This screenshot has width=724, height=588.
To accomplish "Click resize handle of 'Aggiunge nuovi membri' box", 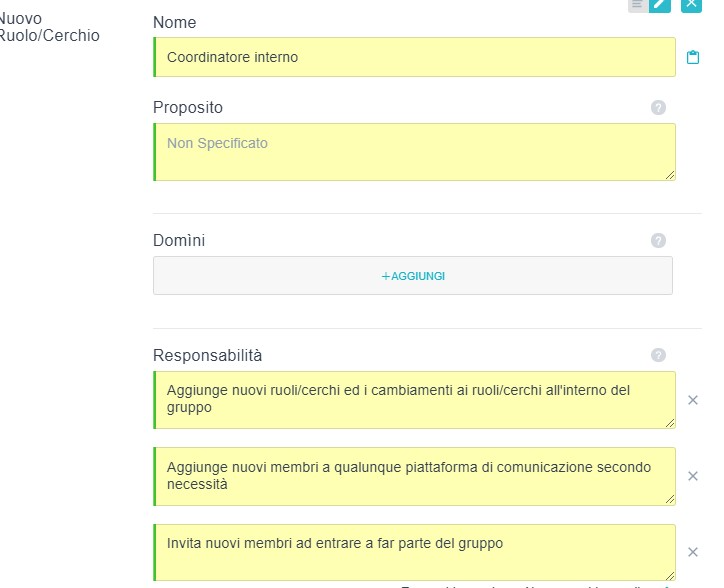I will point(670,499).
